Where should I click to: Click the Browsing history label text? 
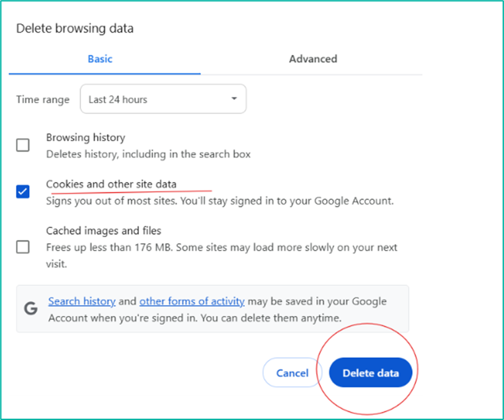[x=85, y=138]
